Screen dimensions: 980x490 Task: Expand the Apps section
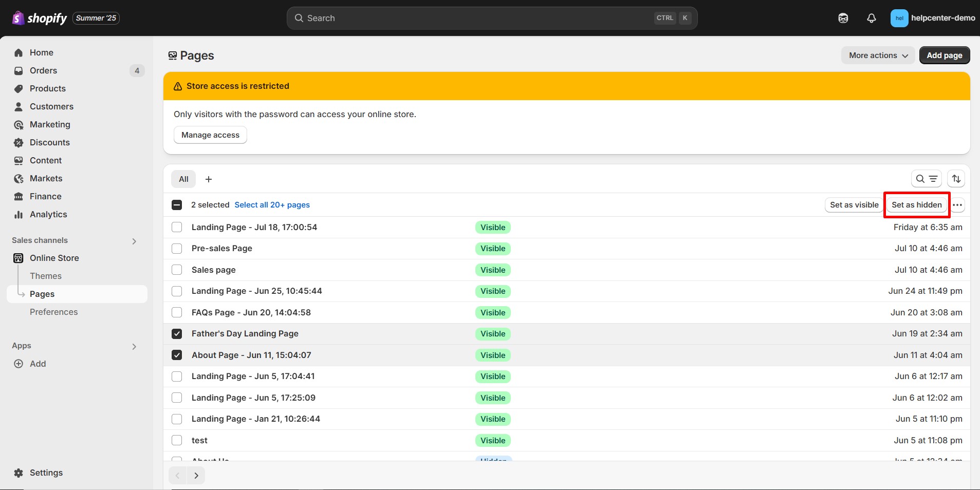(134, 346)
